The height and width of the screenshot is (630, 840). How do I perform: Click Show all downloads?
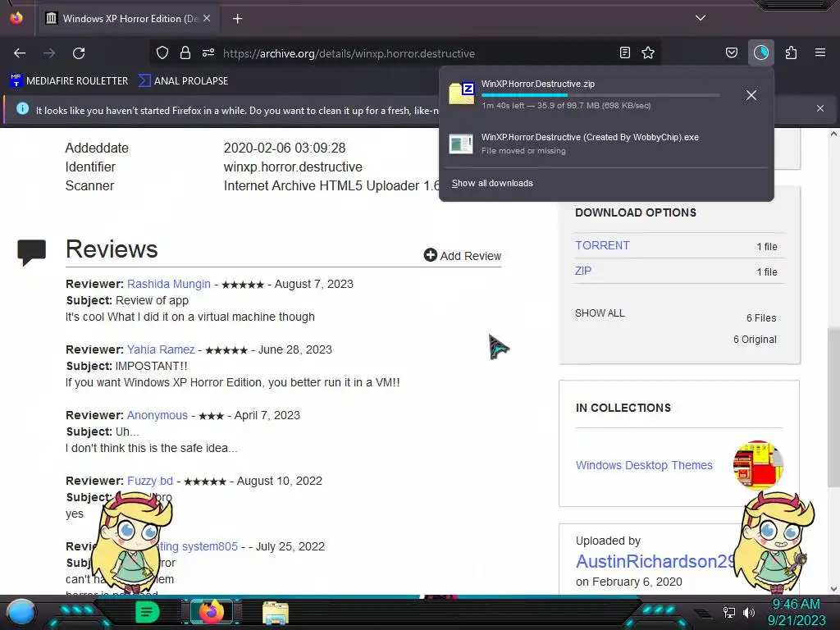tap(492, 183)
